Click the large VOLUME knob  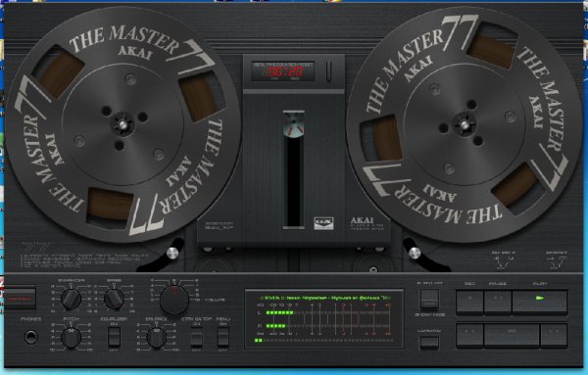click(x=174, y=300)
